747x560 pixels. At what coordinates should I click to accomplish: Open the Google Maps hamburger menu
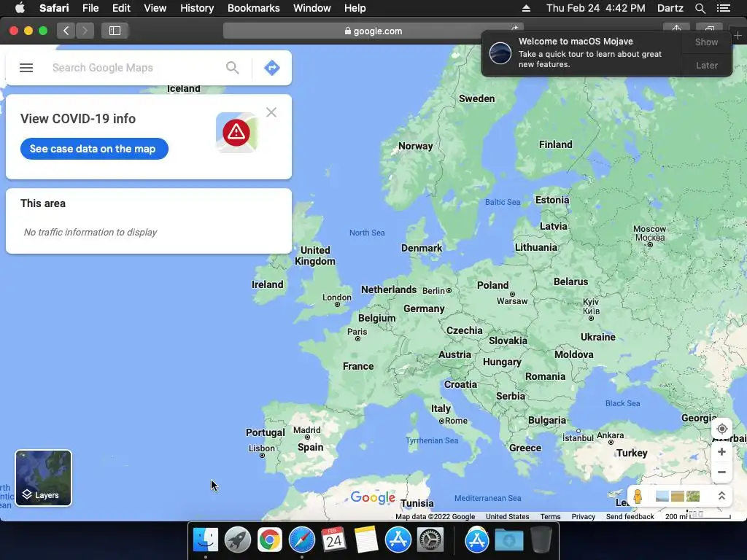26,68
